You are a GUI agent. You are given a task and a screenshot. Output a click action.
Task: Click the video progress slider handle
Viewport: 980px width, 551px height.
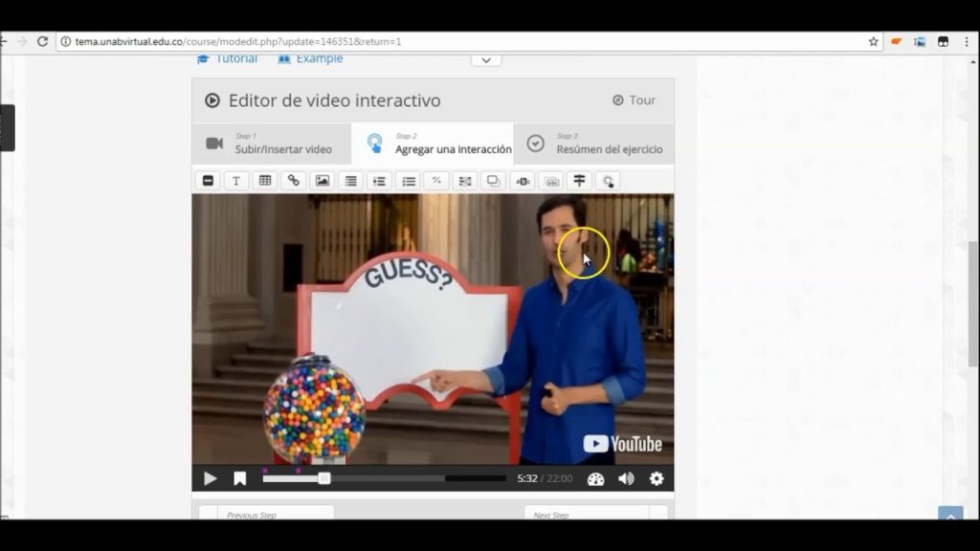tap(324, 478)
